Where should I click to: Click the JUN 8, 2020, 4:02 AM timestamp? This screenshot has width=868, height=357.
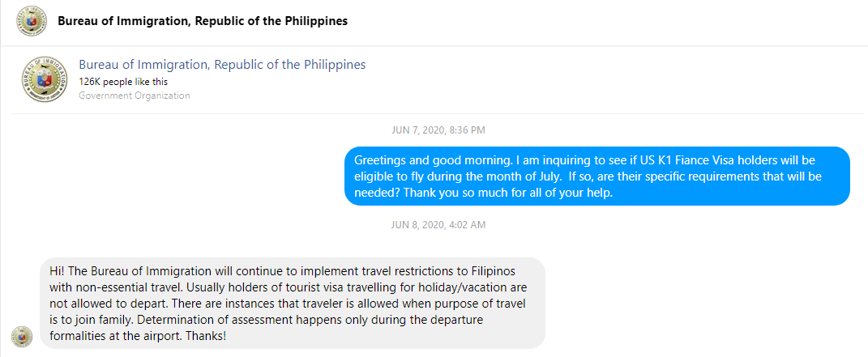pyautogui.click(x=437, y=224)
